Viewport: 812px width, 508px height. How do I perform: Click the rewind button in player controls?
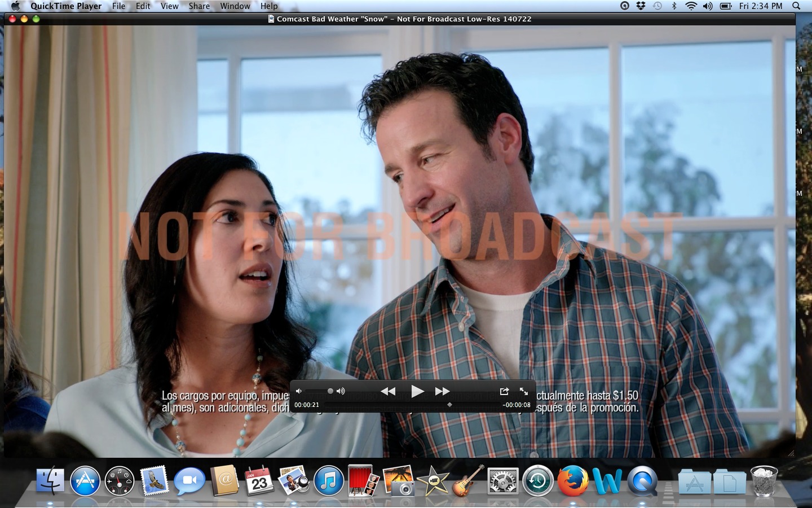[388, 391]
